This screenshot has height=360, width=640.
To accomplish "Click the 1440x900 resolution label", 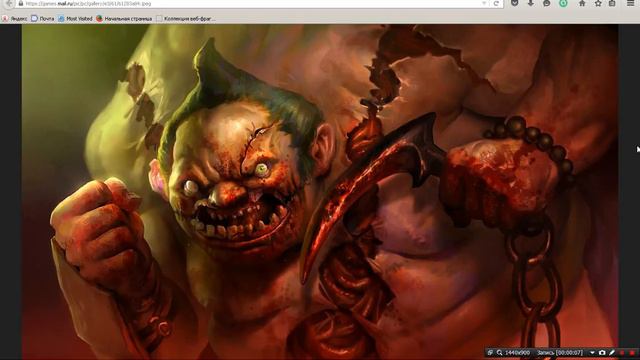I will coord(518,352).
